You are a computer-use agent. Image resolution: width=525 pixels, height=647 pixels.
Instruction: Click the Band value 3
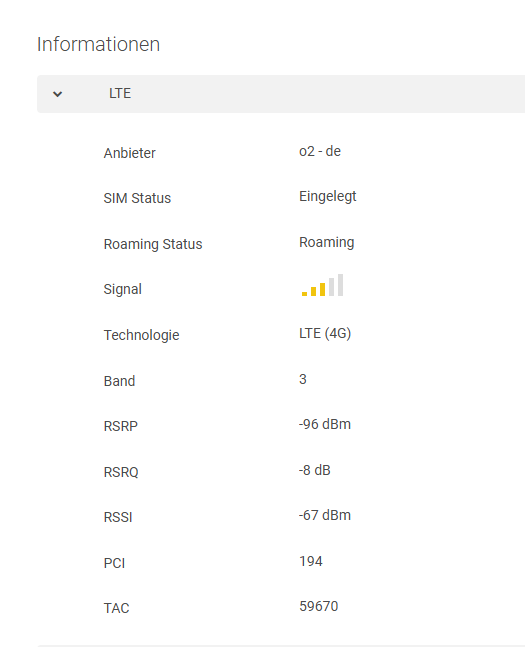click(x=303, y=379)
